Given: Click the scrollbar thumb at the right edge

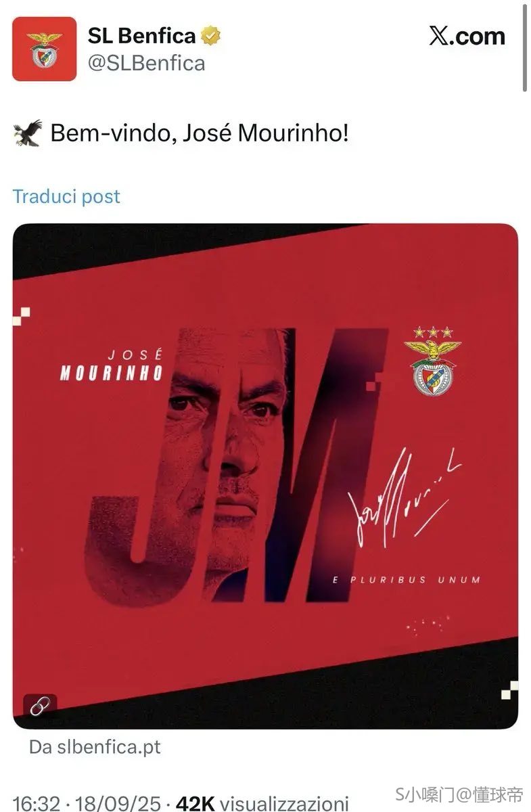Looking at the screenshot, I should point(524,47).
